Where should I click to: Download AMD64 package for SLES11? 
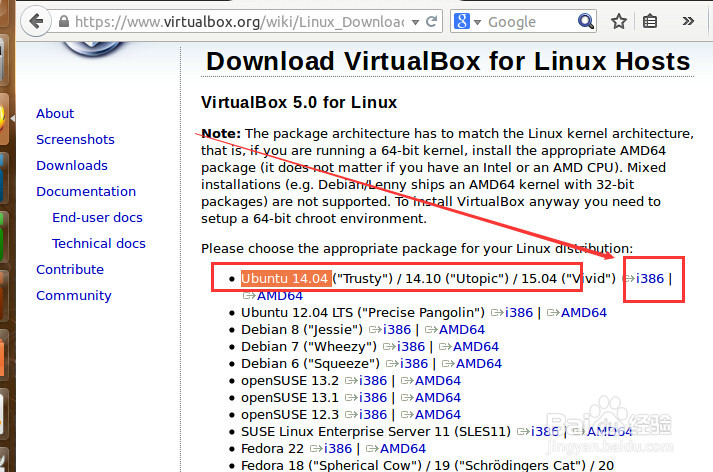coord(609,431)
